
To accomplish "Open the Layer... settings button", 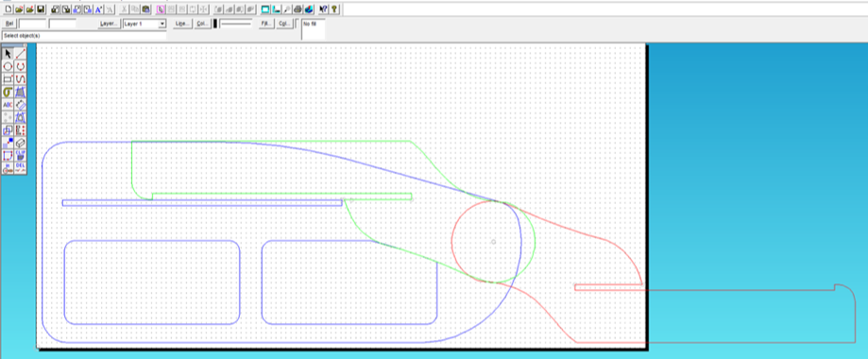I will [x=109, y=24].
